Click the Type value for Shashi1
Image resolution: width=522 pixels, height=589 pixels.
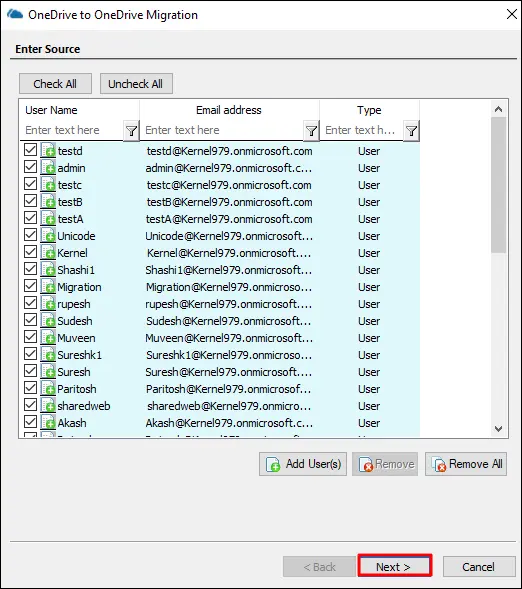pos(369,270)
